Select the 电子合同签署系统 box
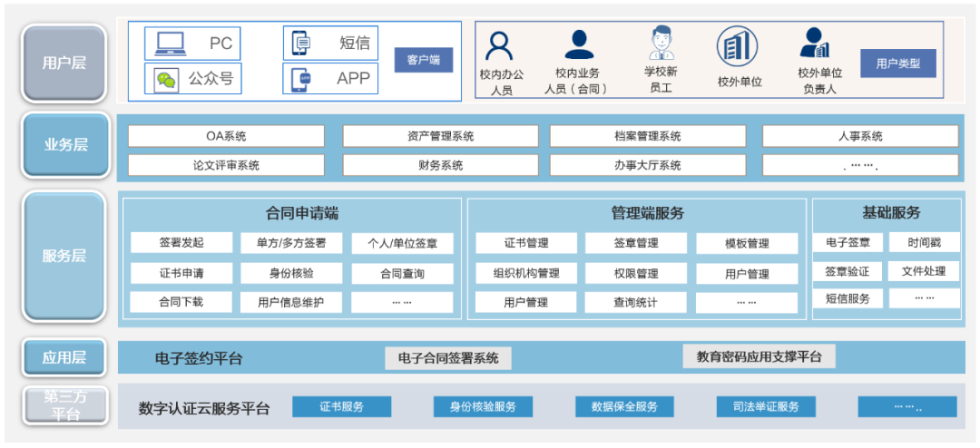Viewport: 980px width, 448px height. 448,357
